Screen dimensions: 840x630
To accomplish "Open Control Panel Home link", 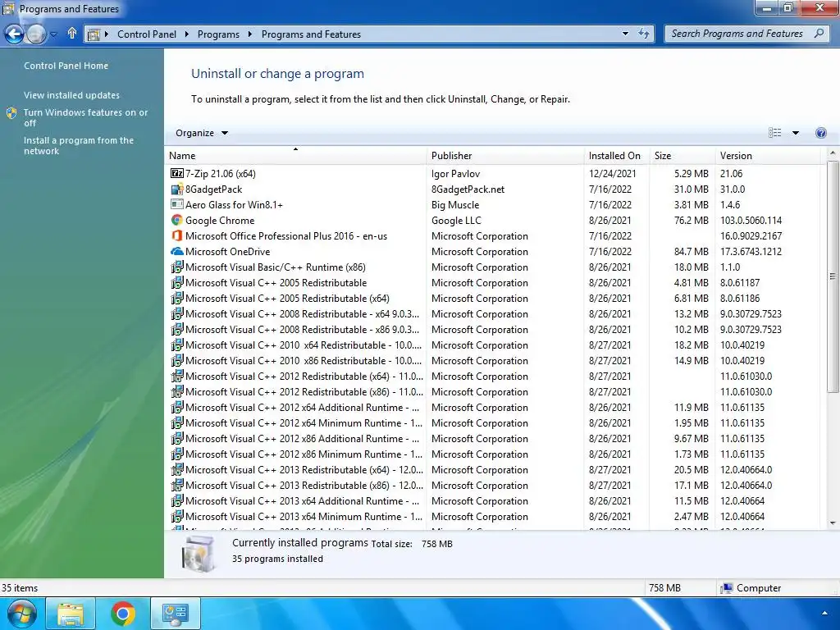I will (66, 66).
